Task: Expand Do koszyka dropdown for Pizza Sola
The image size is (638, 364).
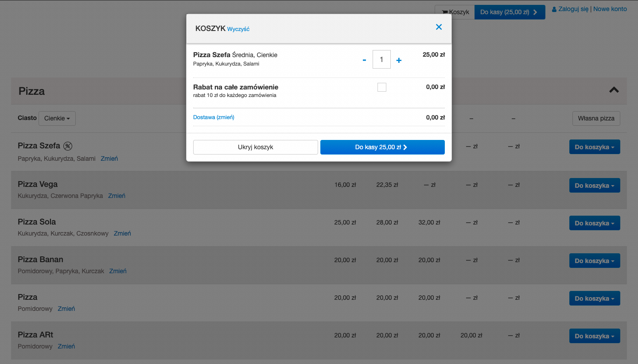Action: [x=594, y=223]
